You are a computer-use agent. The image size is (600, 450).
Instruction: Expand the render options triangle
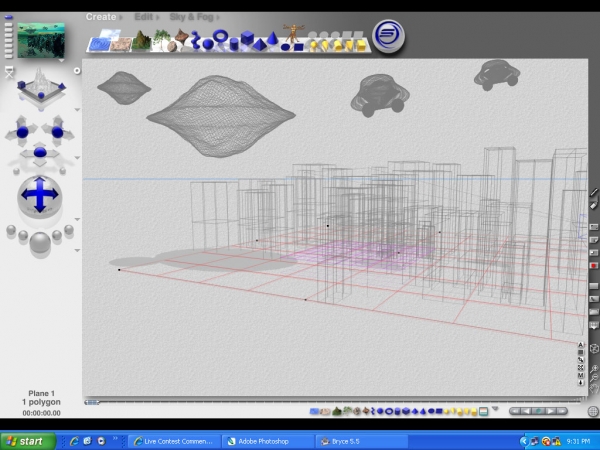coord(77,250)
